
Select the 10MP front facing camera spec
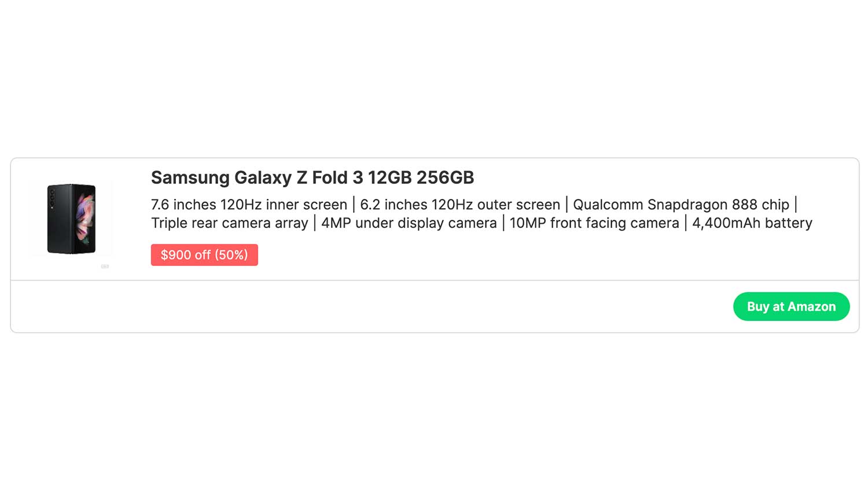click(x=594, y=223)
